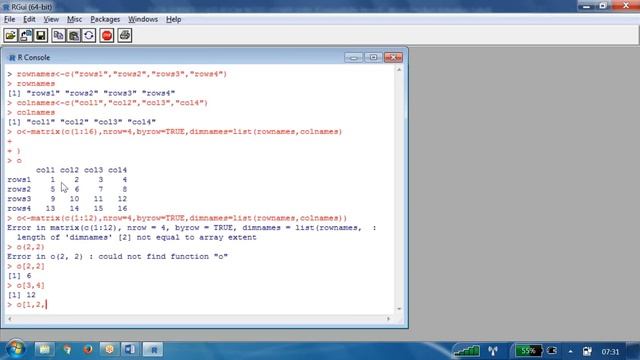Close the R Console window

click(393, 58)
